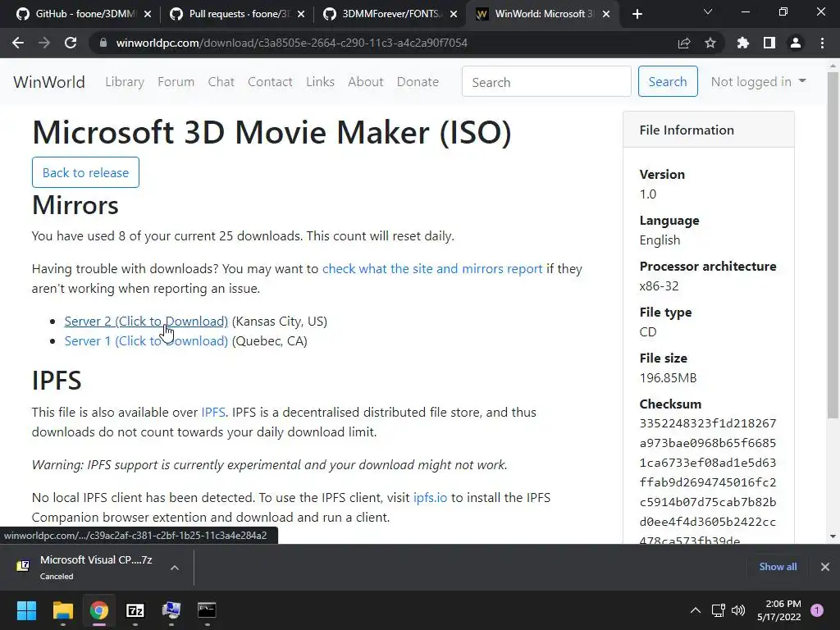Click the address bar URL

coord(291,43)
